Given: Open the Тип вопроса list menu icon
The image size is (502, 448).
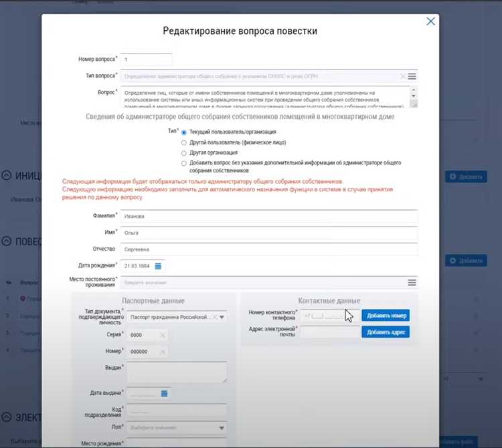Looking at the screenshot, I should pyautogui.click(x=412, y=76).
